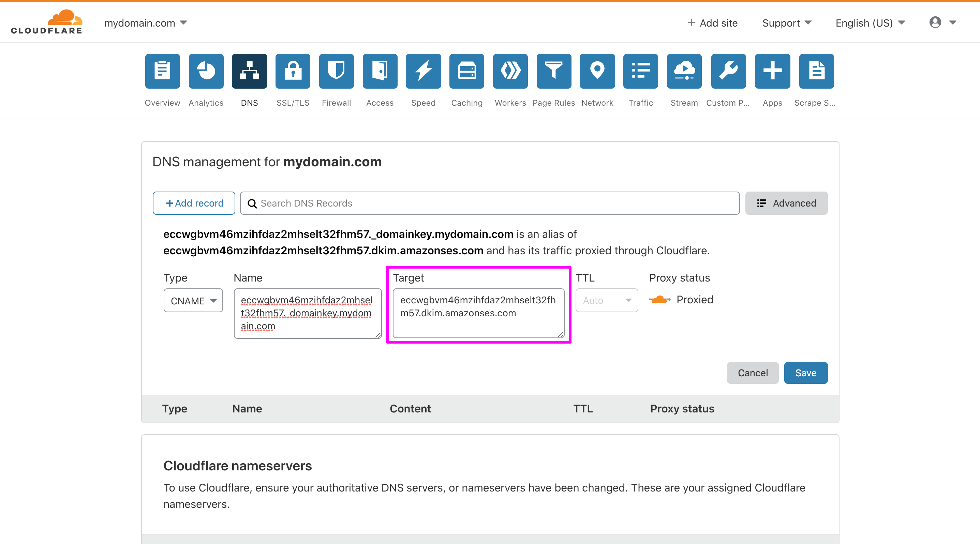Expand the account profile menu
This screenshot has height=544, width=980.
pyautogui.click(x=942, y=22)
